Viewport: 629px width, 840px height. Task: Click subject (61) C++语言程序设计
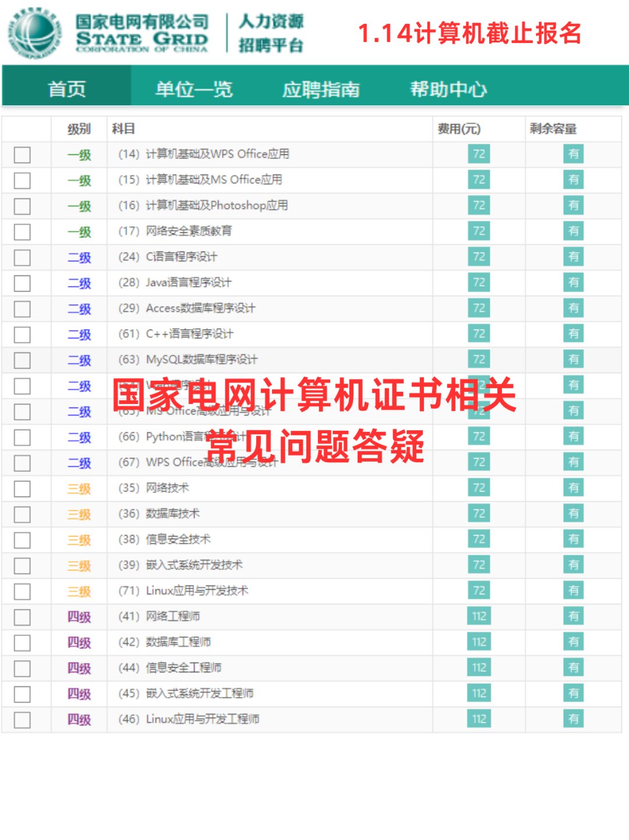[176, 334]
